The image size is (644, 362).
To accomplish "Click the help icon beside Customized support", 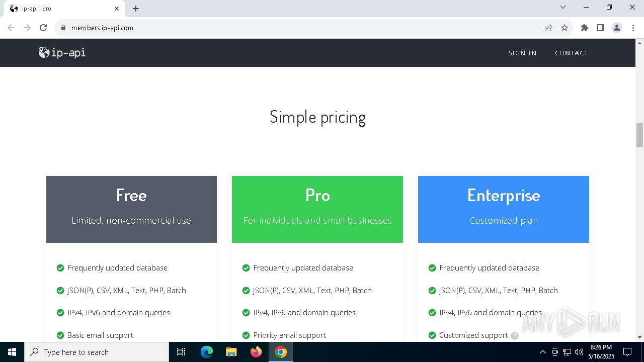I will (x=514, y=335).
